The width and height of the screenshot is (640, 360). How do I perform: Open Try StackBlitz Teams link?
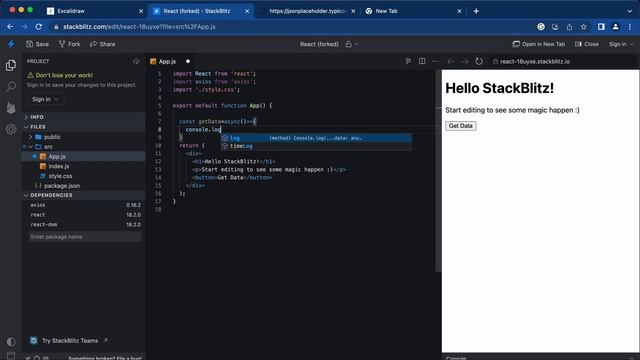pos(69,341)
